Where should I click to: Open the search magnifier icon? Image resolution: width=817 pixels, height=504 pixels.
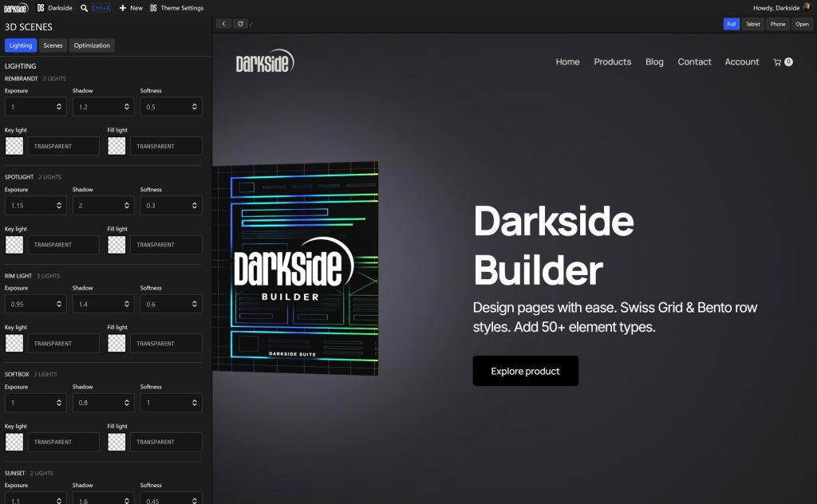pos(84,8)
